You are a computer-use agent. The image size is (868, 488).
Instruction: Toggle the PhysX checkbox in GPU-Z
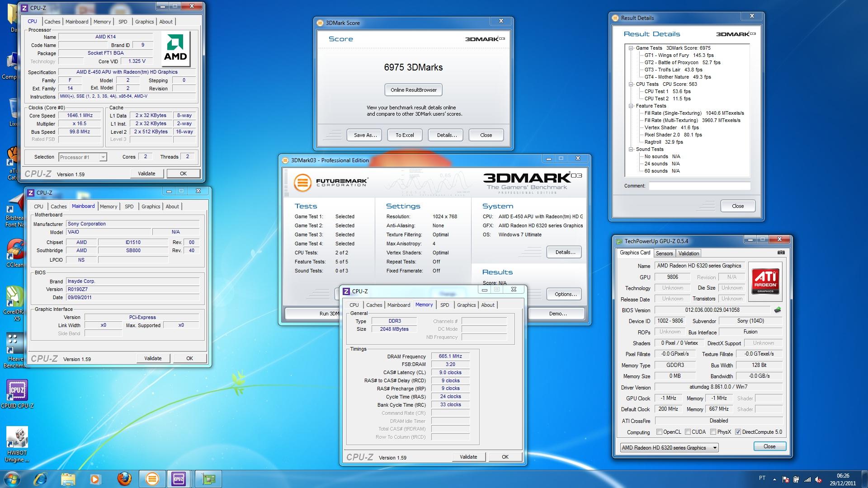[x=713, y=432]
